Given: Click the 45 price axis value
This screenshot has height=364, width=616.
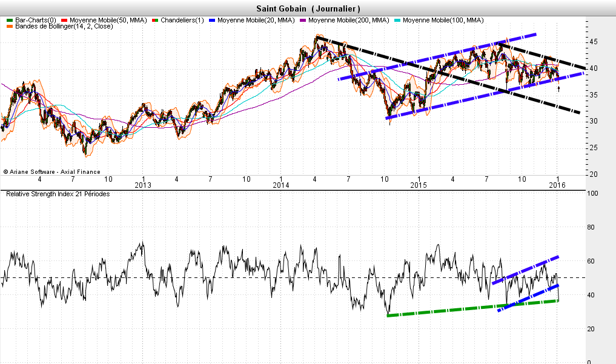Looking at the screenshot, I should click(594, 42).
